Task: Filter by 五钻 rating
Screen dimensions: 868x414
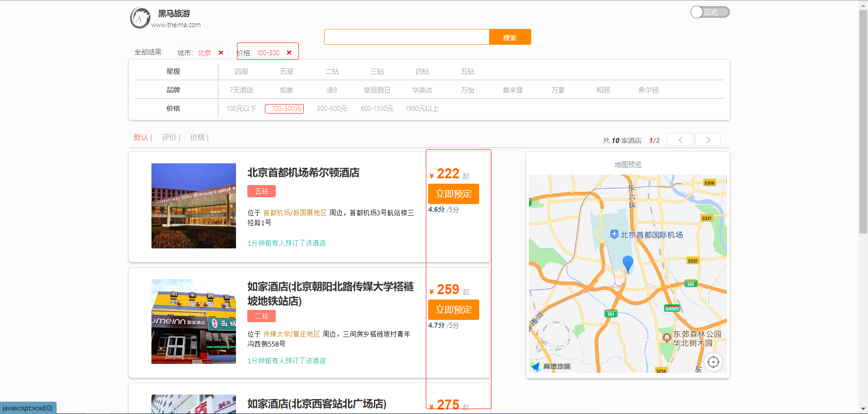Action: pyautogui.click(x=467, y=71)
